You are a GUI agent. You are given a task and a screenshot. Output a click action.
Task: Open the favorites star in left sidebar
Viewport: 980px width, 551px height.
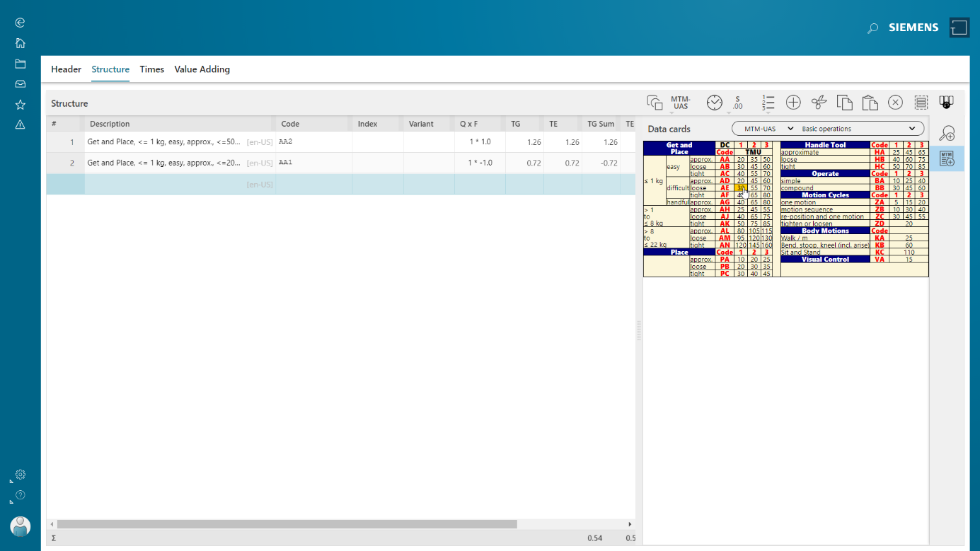[x=20, y=105]
